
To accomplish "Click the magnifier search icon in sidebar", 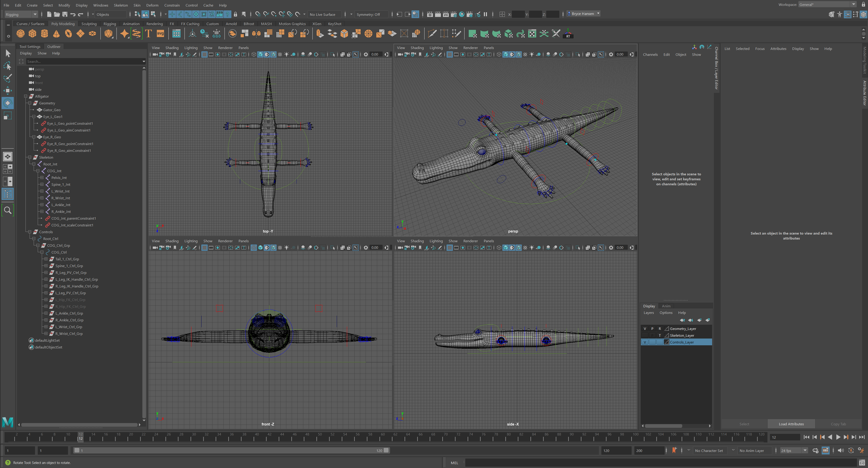I will click(x=7, y=210).
